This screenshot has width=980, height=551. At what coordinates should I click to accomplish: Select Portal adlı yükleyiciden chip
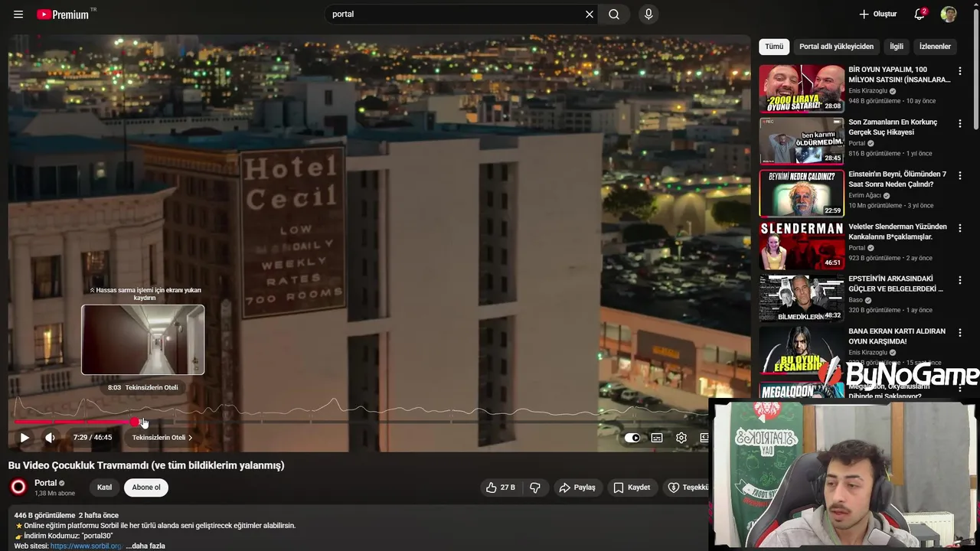click(x=836, y=47)
